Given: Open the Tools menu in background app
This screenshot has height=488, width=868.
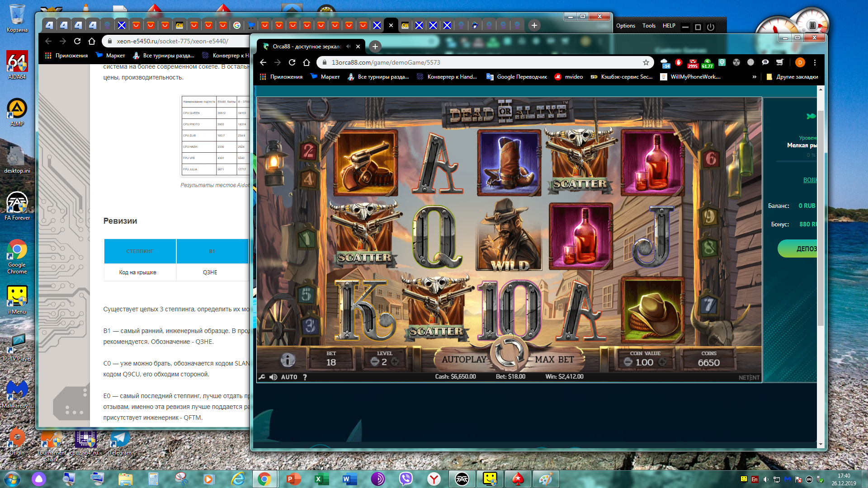Looking at the screenshot, I should (x=649, y=26).
